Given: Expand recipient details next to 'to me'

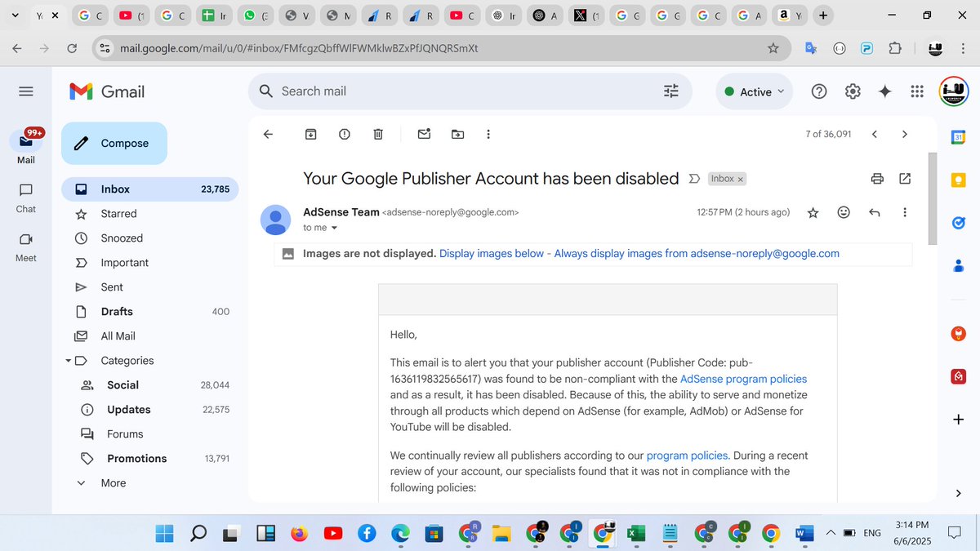Looking at the screenshot, I should [334, 228].
